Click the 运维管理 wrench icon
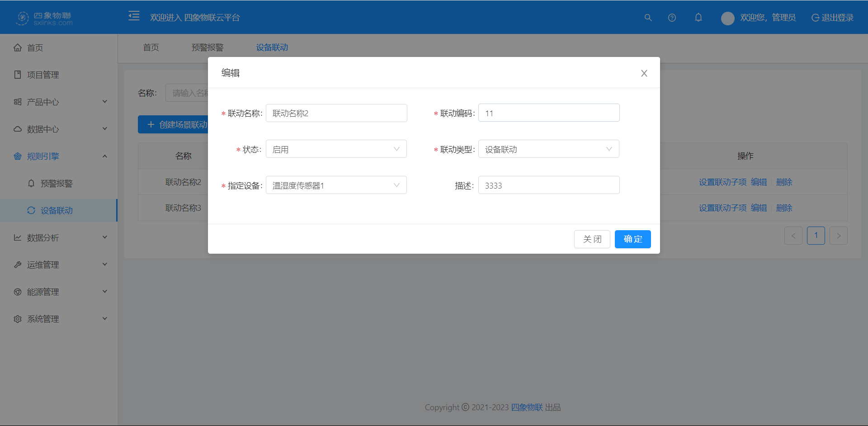Viewport: 868px width, 426px height. pyautogui.click(x=17, y=264)
